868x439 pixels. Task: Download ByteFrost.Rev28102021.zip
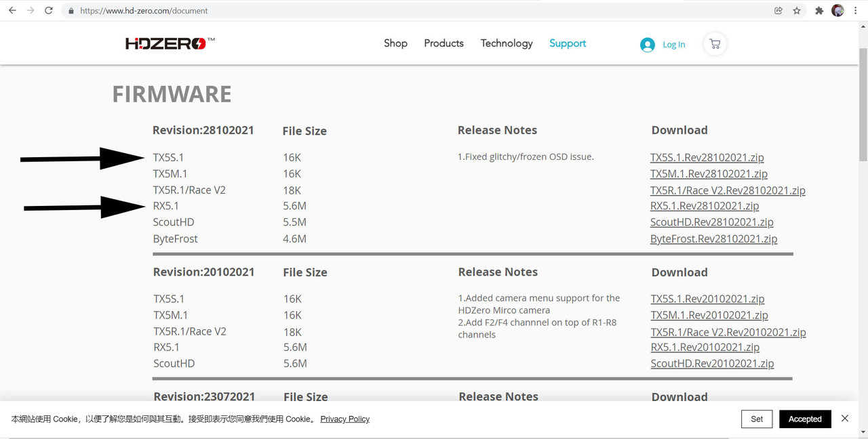[713, 238]
